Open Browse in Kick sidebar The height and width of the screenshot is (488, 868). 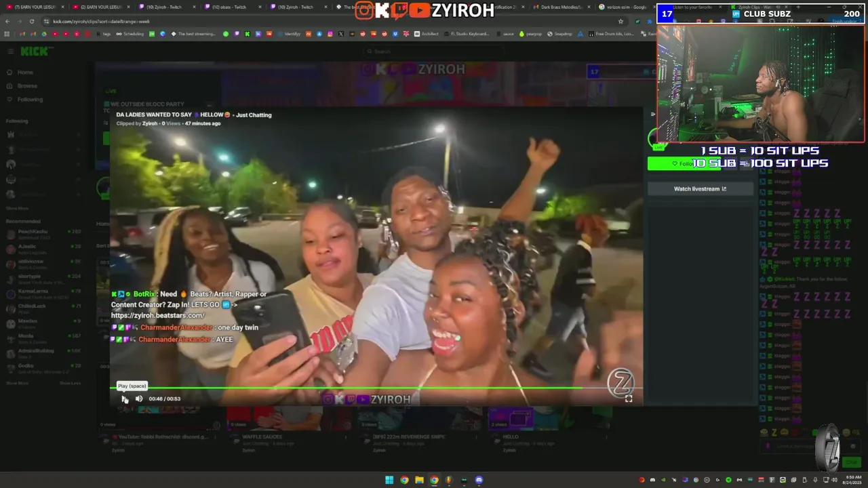(27, 86)
